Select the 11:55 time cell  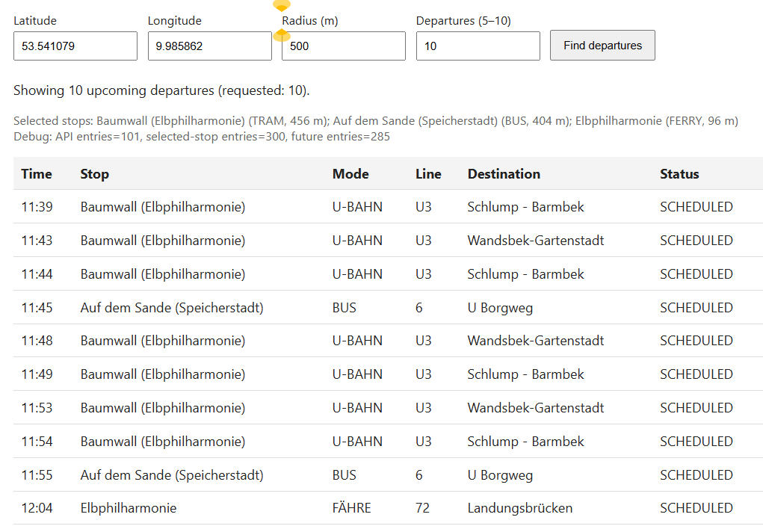(x=37, y=475)
